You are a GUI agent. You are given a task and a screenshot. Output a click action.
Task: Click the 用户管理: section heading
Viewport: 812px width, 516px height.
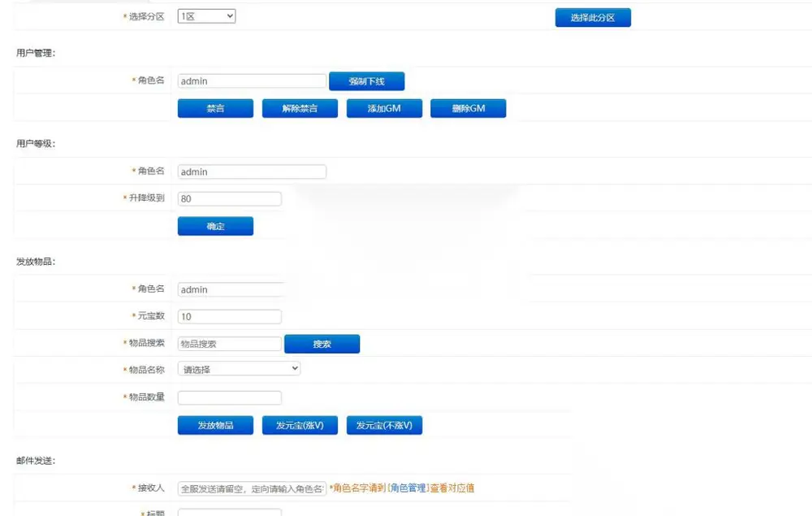coord(36,53)
